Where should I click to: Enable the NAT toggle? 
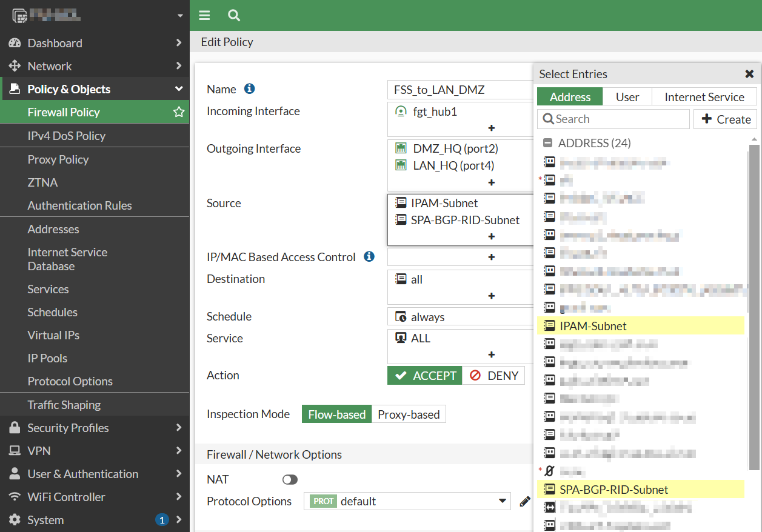point(289,479)
